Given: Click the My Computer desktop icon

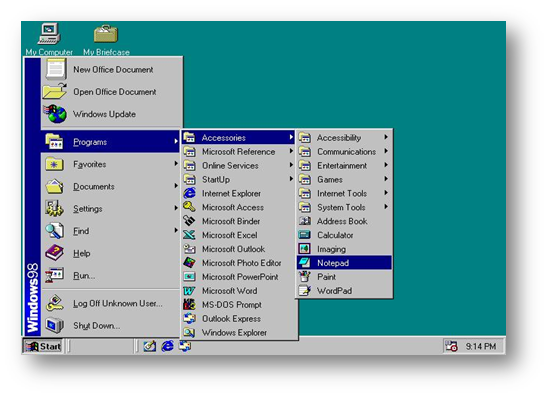Looking at the screenshot, I should (49, 34).
